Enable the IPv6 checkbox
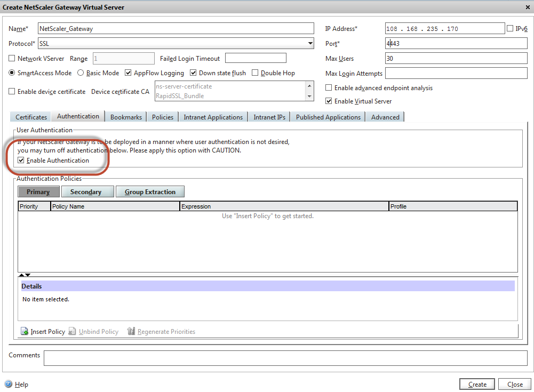The width and height of the screenshot is (534, 392). pyautogui.click(x=510, y=29)
